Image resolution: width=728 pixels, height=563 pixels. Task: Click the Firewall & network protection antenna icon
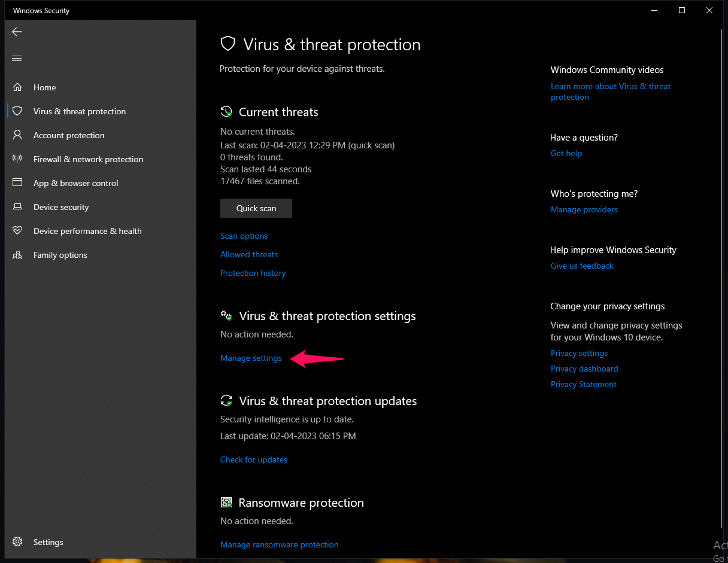point(17,159)
